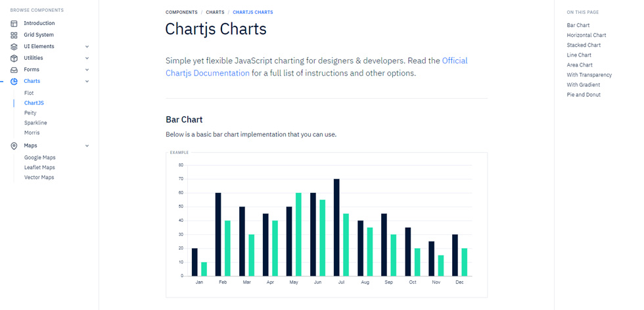Go to Components breadcrumb
Image resolution: width=644 pixels, height=310 pixels.
[181, 13]
